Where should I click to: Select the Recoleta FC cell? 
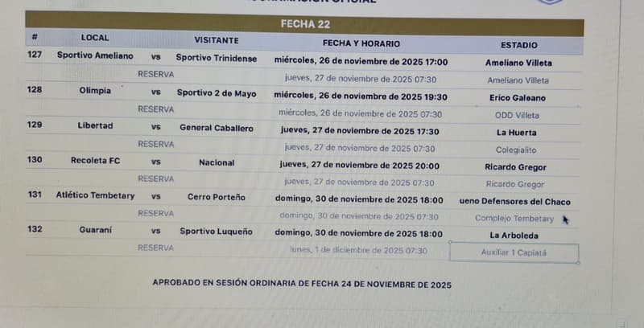95,161
